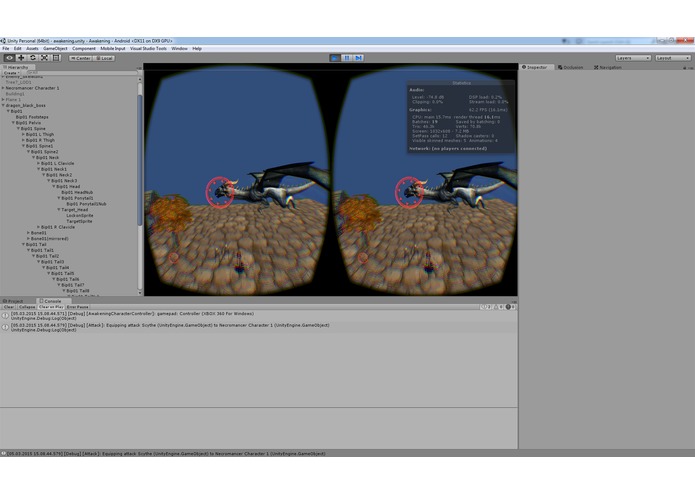The height and width of the screenshot is (494, 695).
Task: Select Building1 in the Hierarchy
Action: [x=15, y=94]
